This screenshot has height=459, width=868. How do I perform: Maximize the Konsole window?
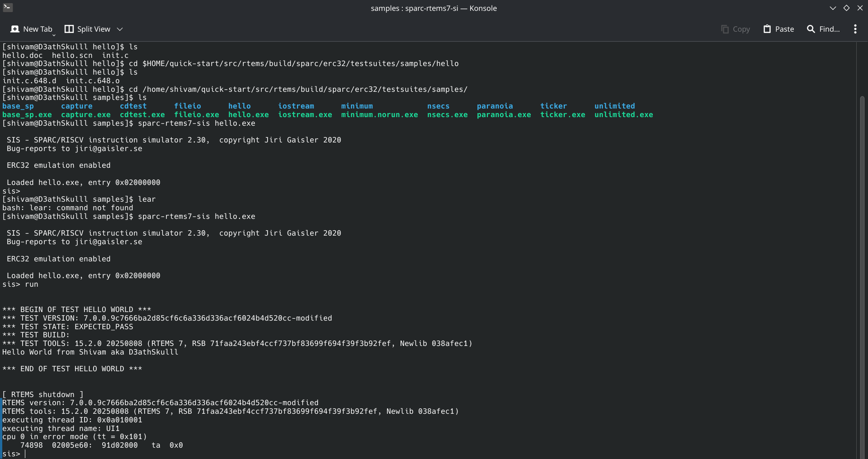tap(846, 8)
